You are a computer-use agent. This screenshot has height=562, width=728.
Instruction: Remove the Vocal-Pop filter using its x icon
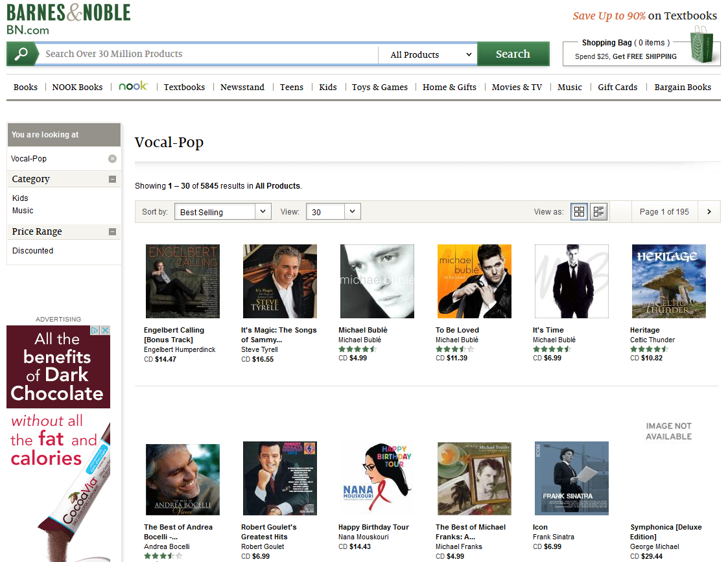[113, 159]
